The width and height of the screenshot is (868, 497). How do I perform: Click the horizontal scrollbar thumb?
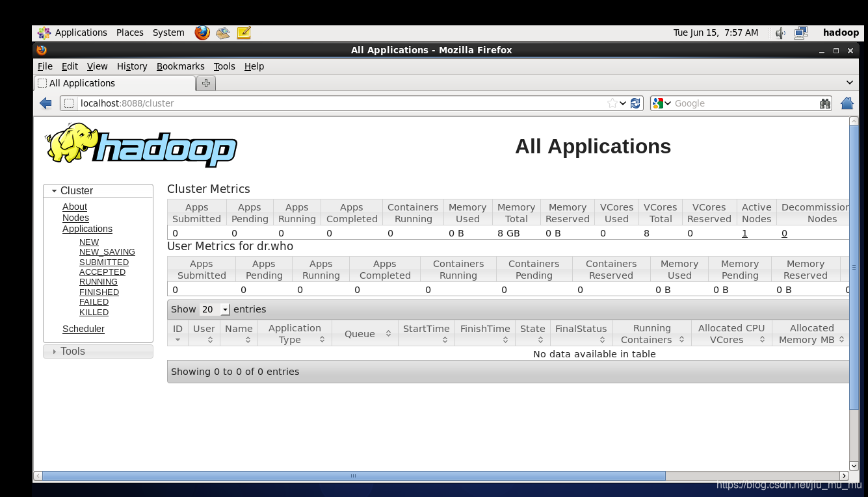click(354, 476)
